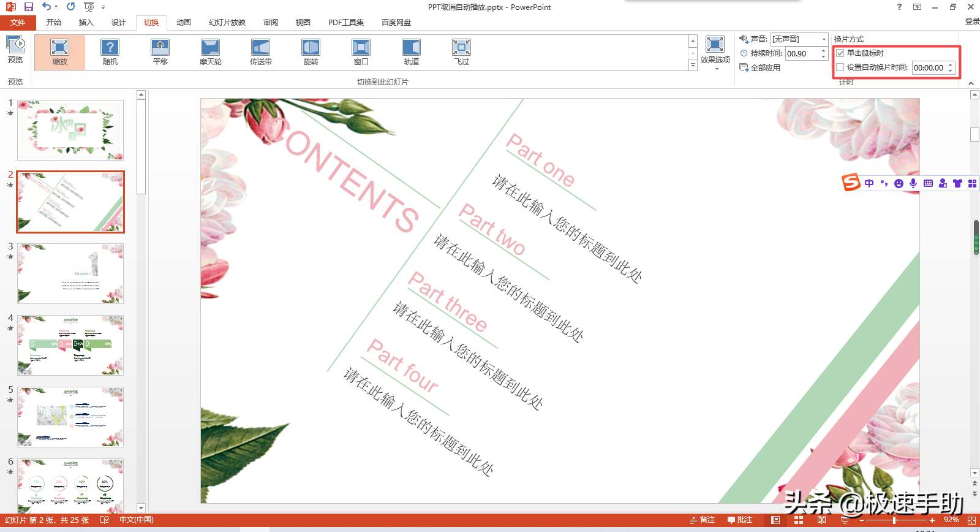Zoom in with the plus button
The image size is (980, 532).
tap(932, 520)
